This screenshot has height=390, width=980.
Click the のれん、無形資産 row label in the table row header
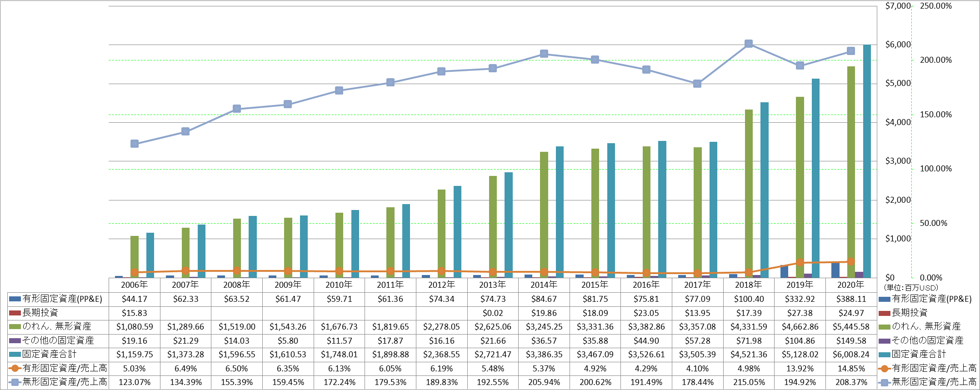(x=57, y=327)
